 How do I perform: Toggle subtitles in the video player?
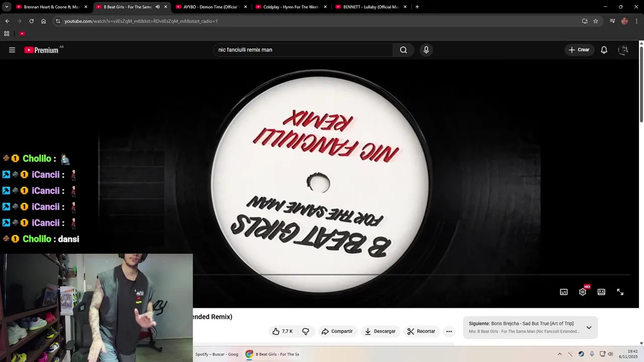[x=564, y=292]
